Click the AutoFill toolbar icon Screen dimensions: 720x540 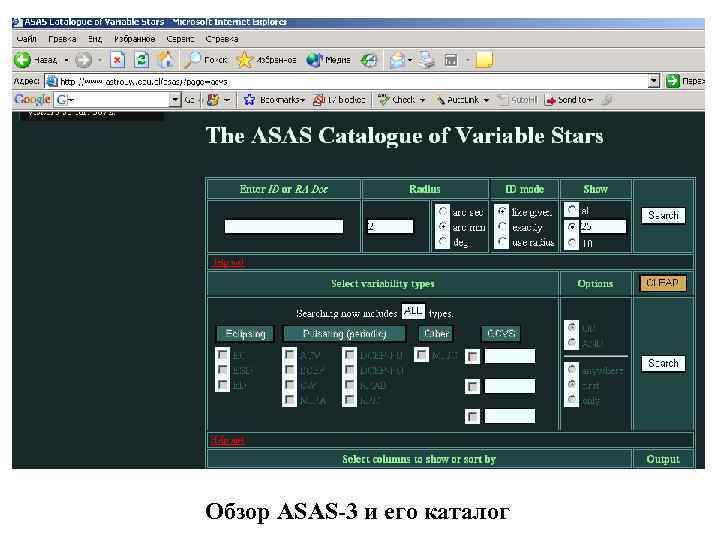504,100
